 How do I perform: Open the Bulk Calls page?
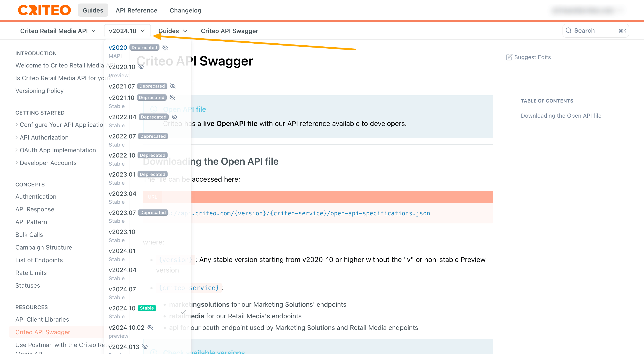click(x=29, y=234)
